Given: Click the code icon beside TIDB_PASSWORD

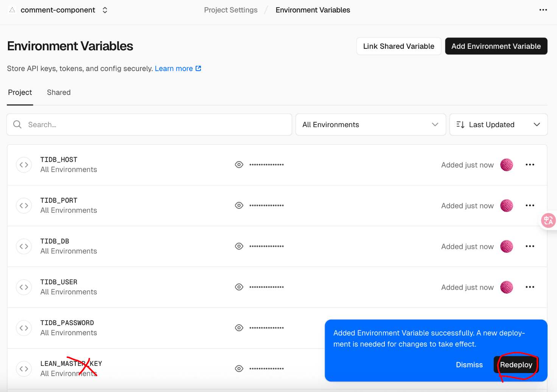Looking at the screenshot, I should pos(24,328).
